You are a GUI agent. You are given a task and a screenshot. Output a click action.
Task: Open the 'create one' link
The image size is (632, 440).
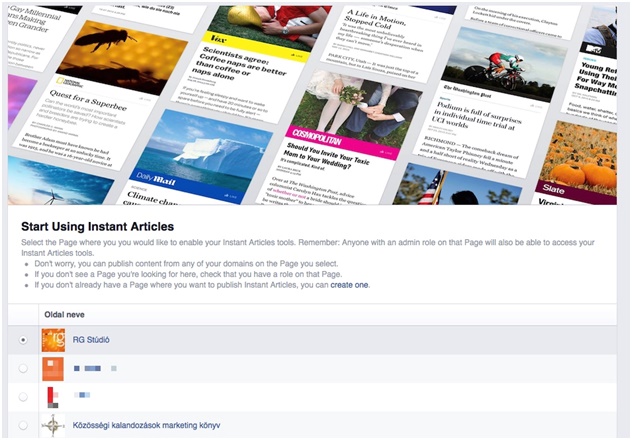349,285
